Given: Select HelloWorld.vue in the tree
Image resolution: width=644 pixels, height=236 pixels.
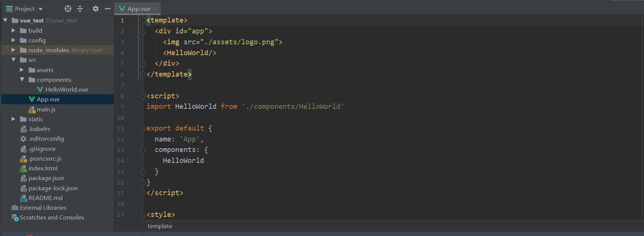Looking at the screenshot, I should pyautogui.click(x=67, y=89).
